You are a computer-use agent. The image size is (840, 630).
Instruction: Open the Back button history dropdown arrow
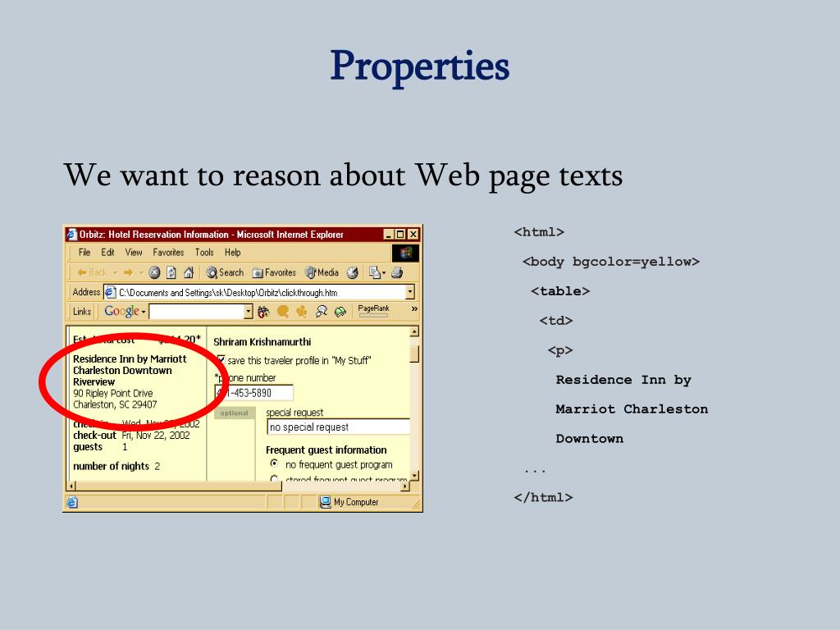click(115, 272)
